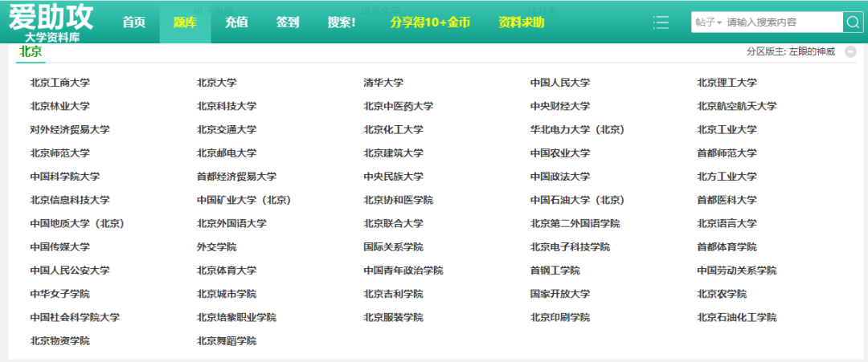Open the 题库 navigation tab

point(185,22)
